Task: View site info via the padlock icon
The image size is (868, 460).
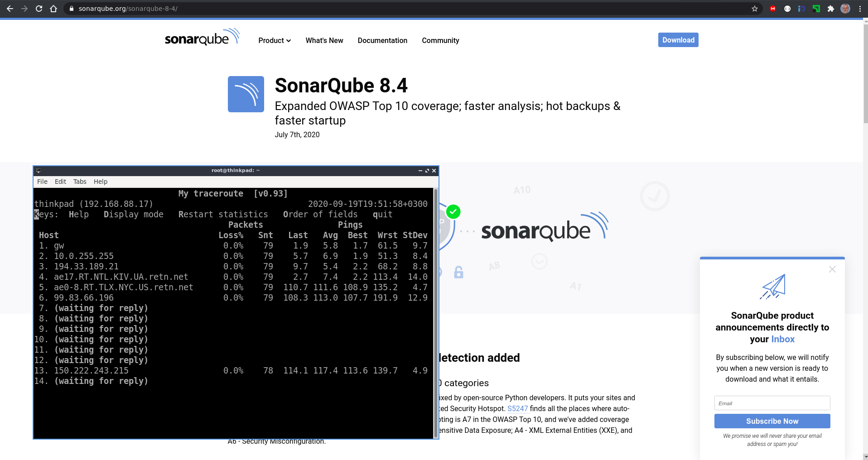Action: click(72, 9)
